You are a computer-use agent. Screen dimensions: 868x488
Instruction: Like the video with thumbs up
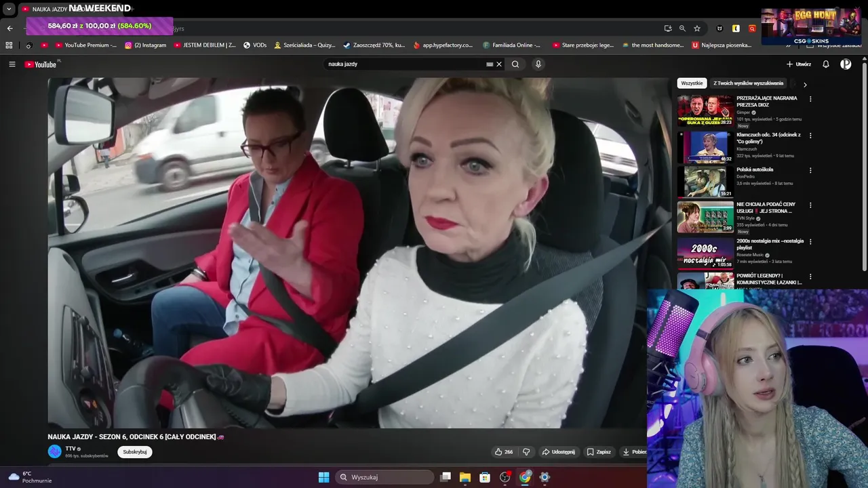point(503,452)
